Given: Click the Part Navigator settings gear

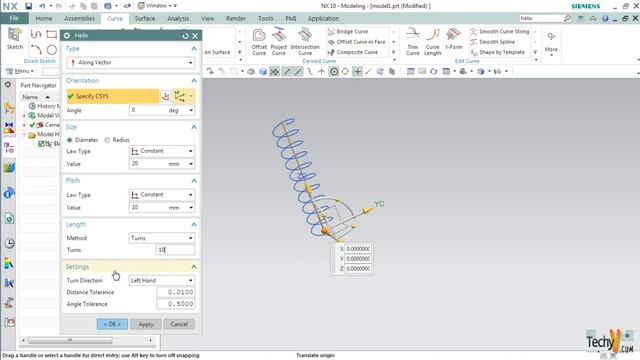Looking at the screenshot, I should point(8,85).
